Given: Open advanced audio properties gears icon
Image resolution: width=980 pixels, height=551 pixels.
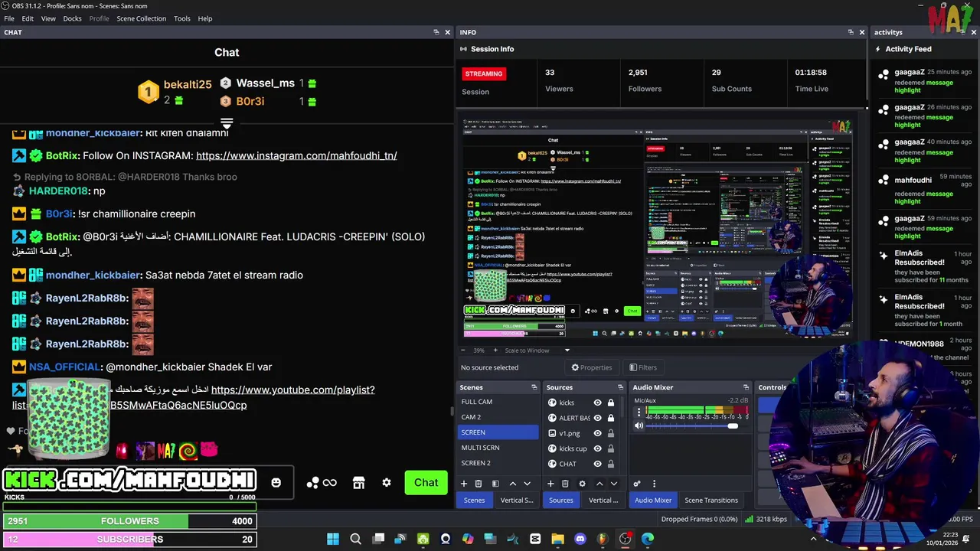Looking at the screenshot, I should point(637,484).
